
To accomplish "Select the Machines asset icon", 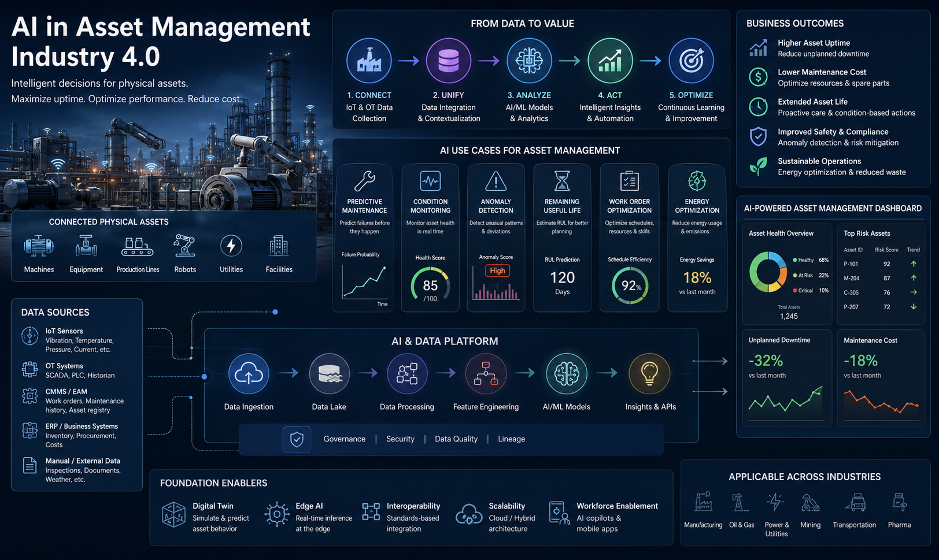I will pyautogui.click(x=39, y=246).
